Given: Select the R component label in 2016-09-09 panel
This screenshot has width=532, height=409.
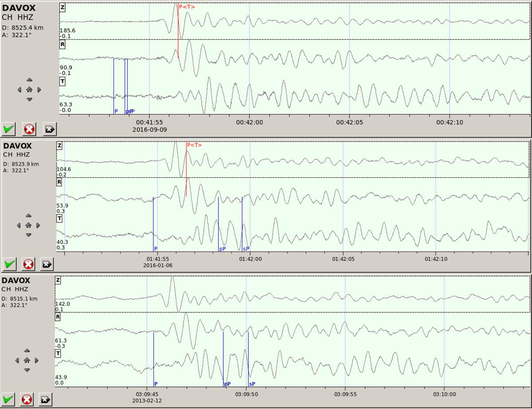Looking at the screenshot, I should (63, 44).
